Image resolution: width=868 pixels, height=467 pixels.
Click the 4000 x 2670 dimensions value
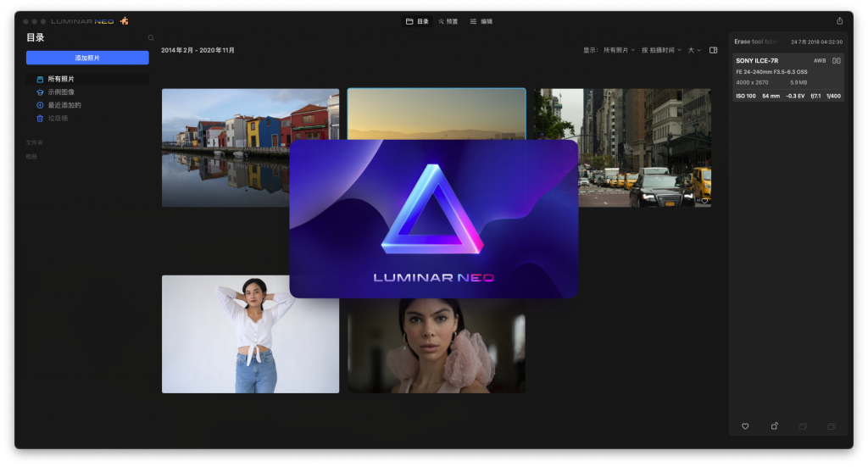tap(752, 82)
